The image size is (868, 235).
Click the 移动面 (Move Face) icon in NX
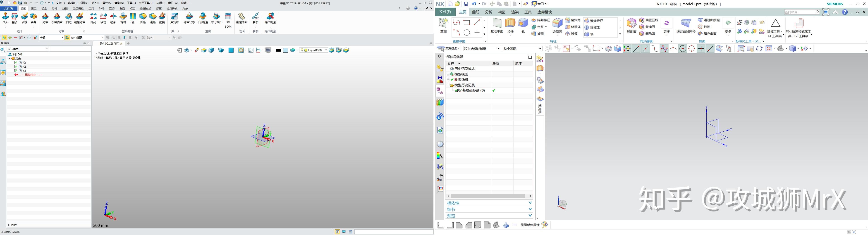pyautogui.click(x=631, y=26)
